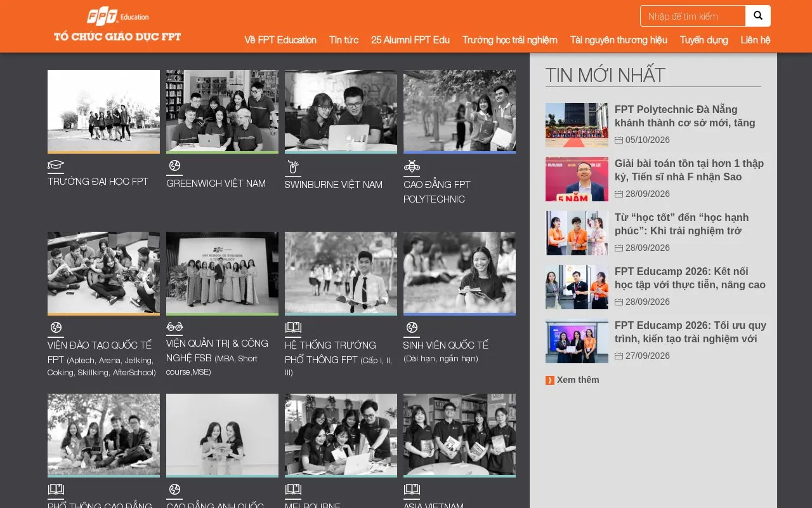Screen dimensions: 812x508
Task: Open the Liên hệ menu item
Action: (756, 40)
